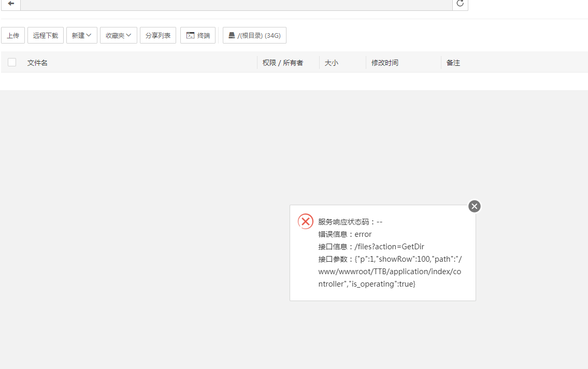Sort files by 大小 column
The image size is (588, 369).
(332, 63)
